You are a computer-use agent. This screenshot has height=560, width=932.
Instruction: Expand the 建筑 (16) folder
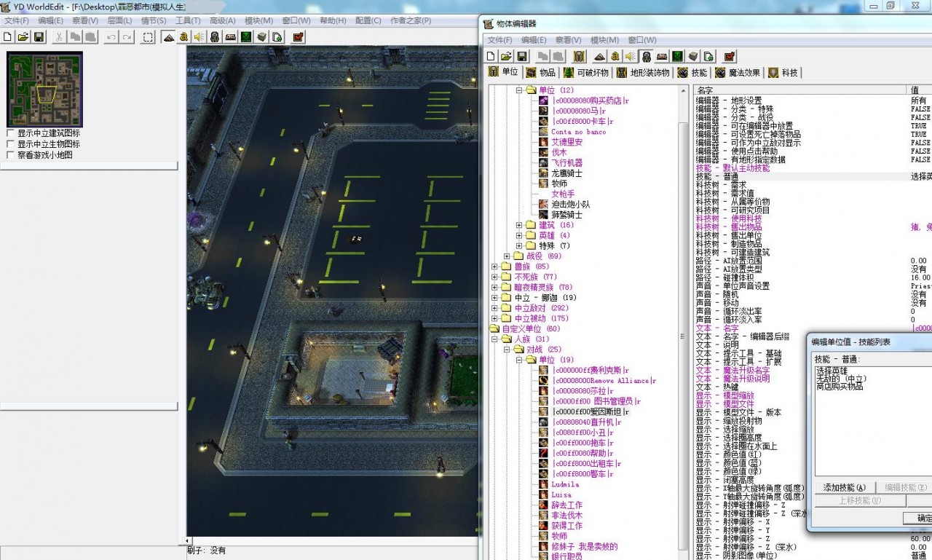click(520, 225)
